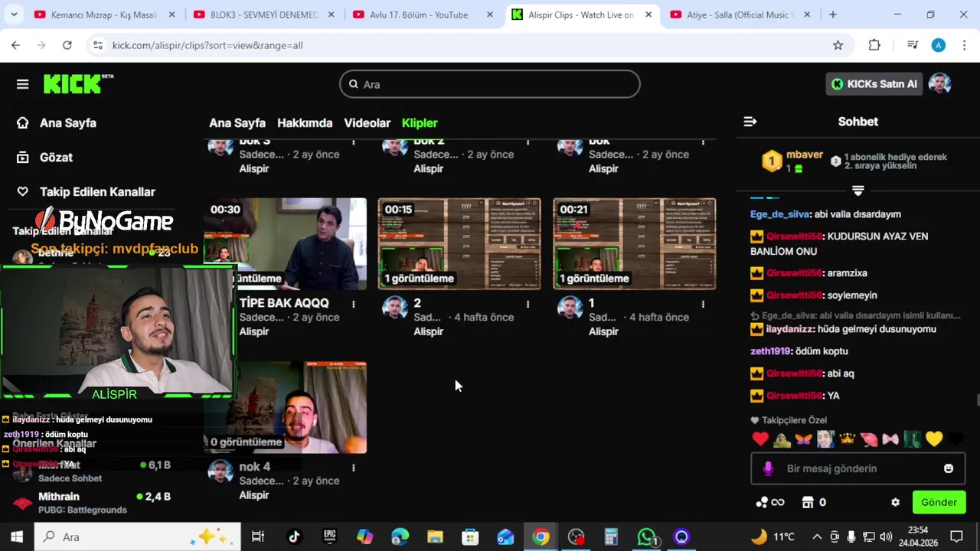The height and width of the screenshot is (551, 980).
Task: Click Mithrain in recommended channels
Action: click(59, 497)
